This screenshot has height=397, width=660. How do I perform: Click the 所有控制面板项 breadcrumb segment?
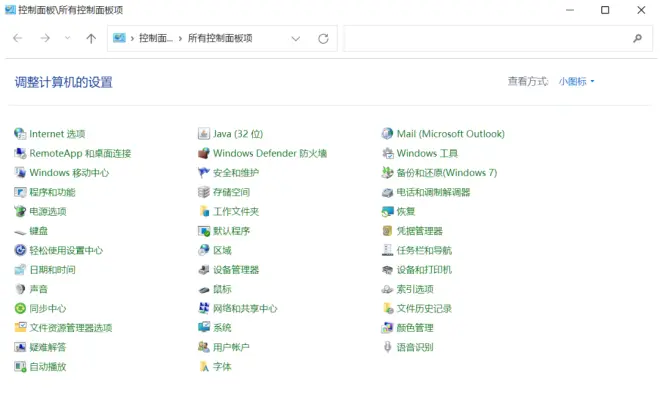point(220,38)
